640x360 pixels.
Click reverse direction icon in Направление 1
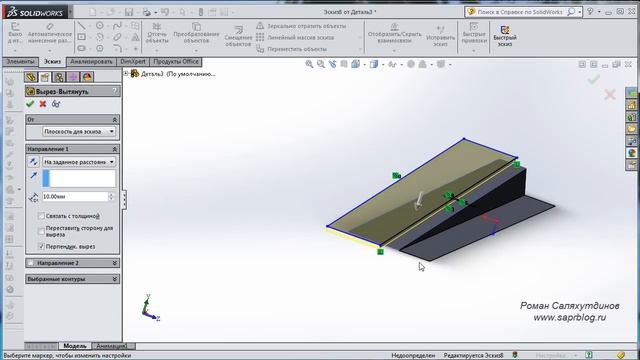tap(33, 162)
